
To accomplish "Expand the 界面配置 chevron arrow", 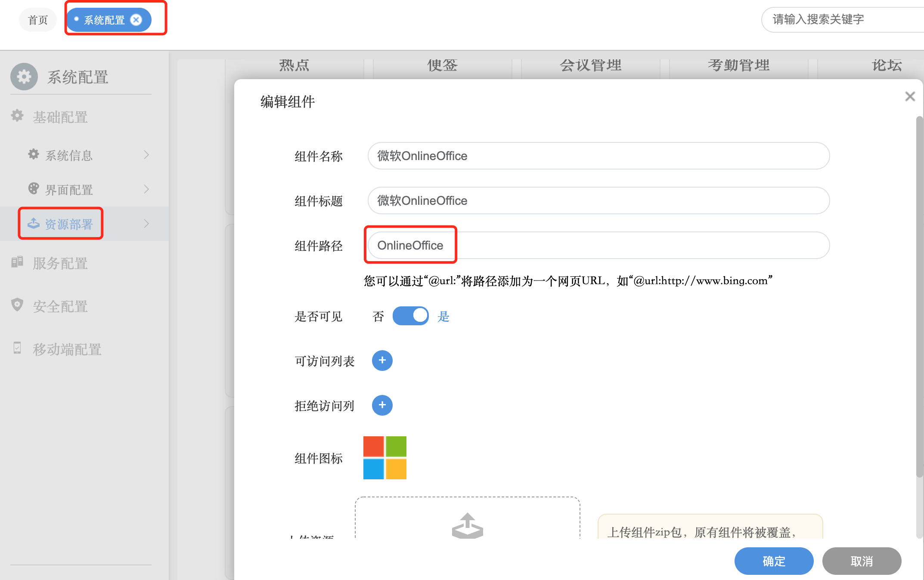I will 146,189.
